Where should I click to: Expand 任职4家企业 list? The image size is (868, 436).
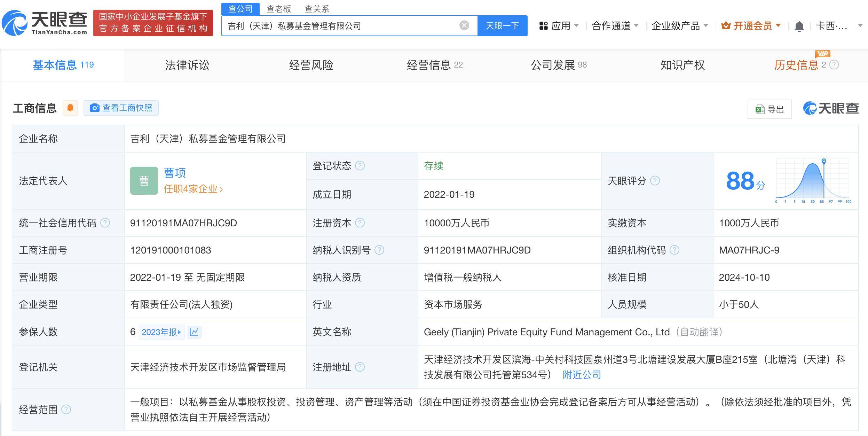click(x=193, y=189)
